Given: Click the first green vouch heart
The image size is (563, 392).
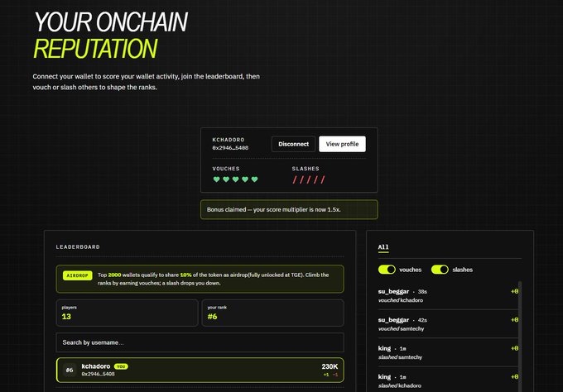Looking at the screenshot, I should point(217,179).
